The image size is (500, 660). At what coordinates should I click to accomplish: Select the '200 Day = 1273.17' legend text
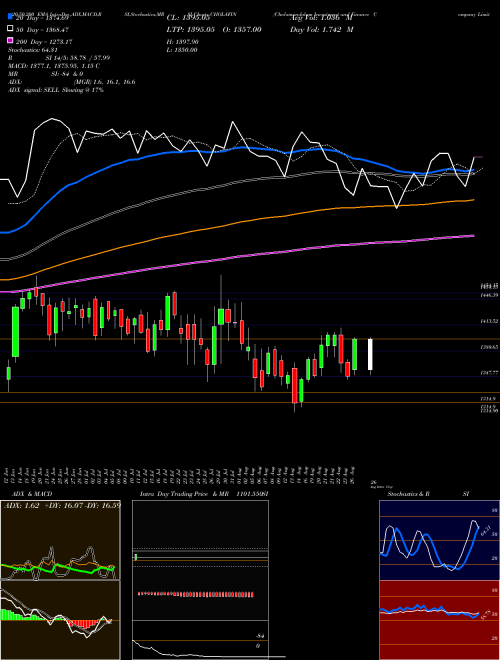44,42
